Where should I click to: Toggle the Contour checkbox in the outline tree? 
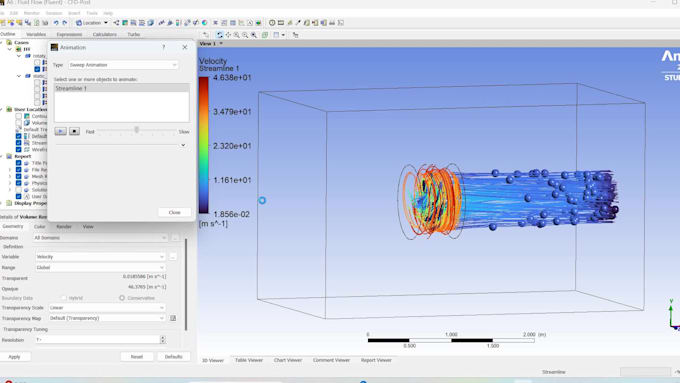click(18, 116)
